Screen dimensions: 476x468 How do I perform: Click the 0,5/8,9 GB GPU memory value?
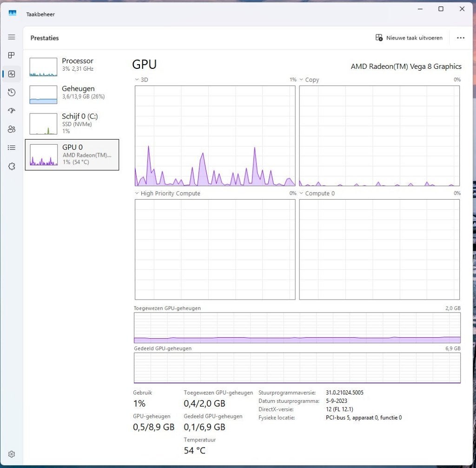(153, 427)
